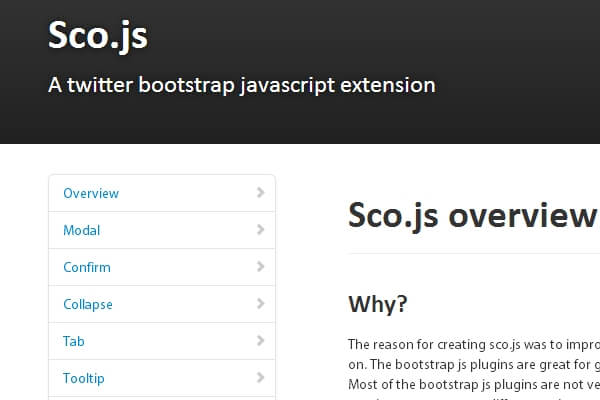
Task: Click the "Why?" section heading
Action: click(x=378, y=303)
